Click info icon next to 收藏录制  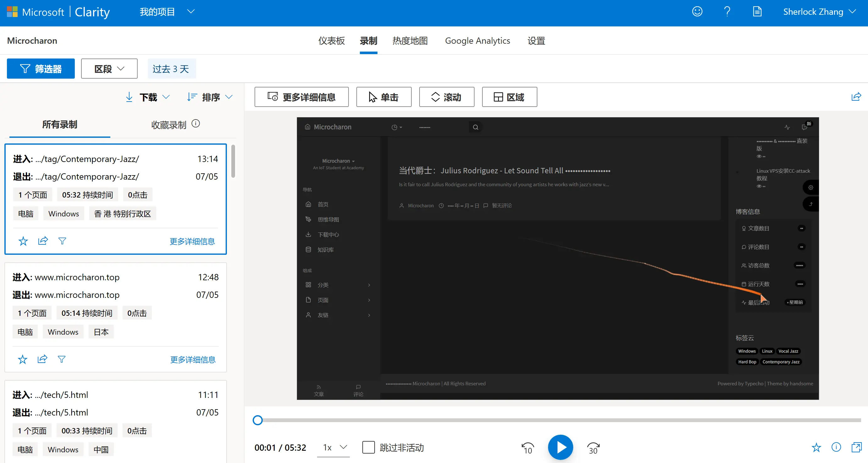point(196,124)
